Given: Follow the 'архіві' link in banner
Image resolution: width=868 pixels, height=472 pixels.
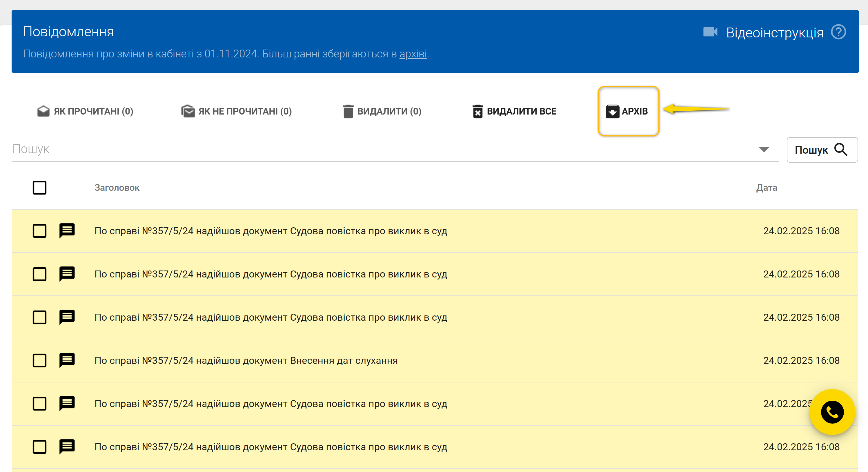Looking at the screenshot, I should point(413,54).
